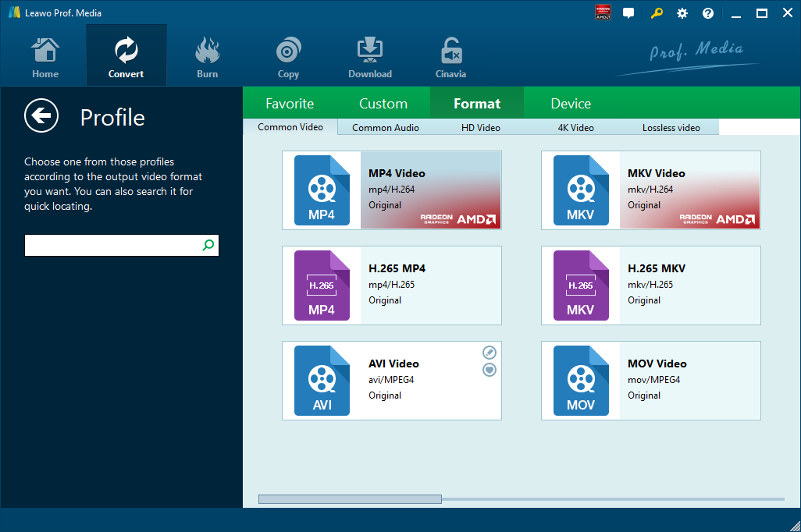Select the HD Video sub-tab
Screen dimensions: 801x532
click(481, 127)
